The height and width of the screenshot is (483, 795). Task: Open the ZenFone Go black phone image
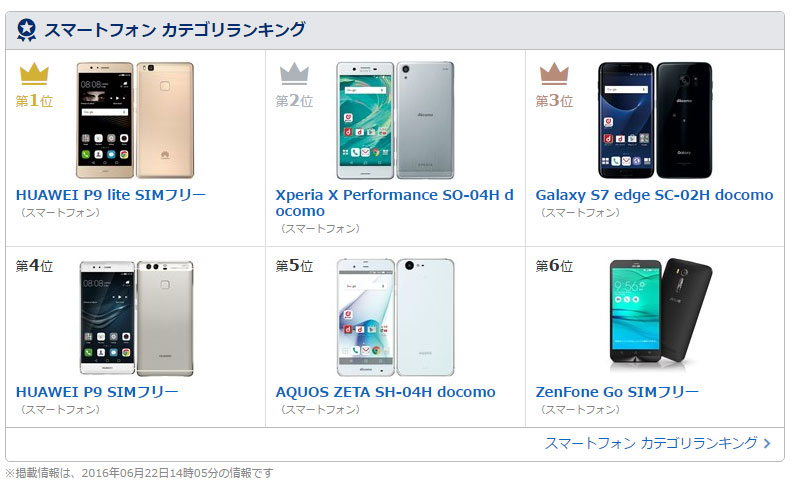point(661,313)
